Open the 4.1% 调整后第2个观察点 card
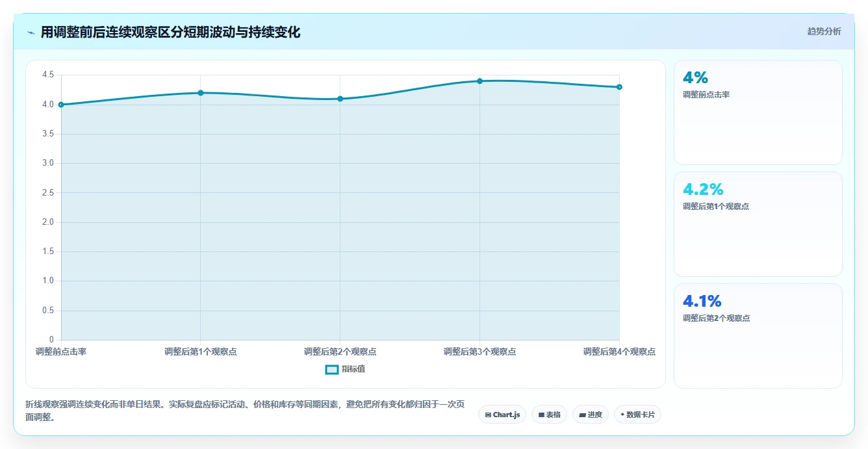 758,336
